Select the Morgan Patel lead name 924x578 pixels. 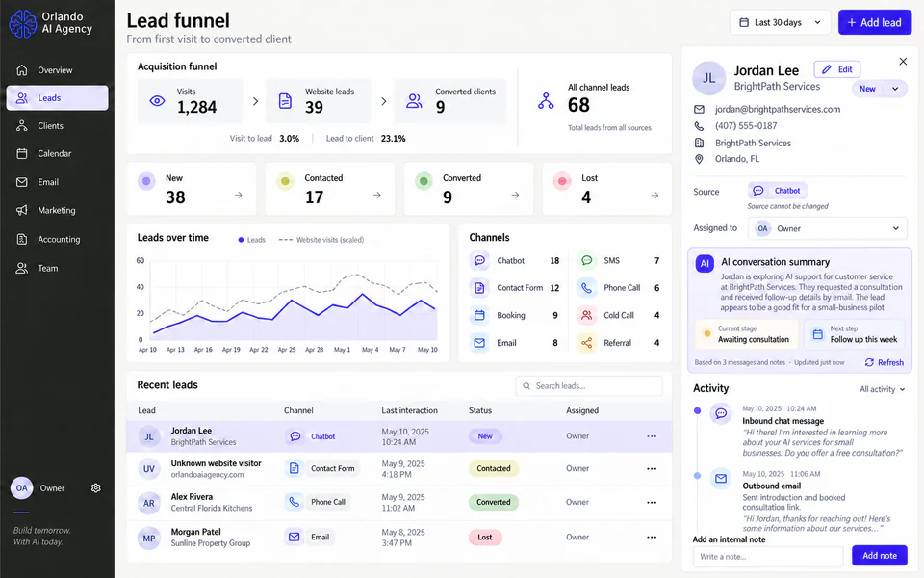196,532
